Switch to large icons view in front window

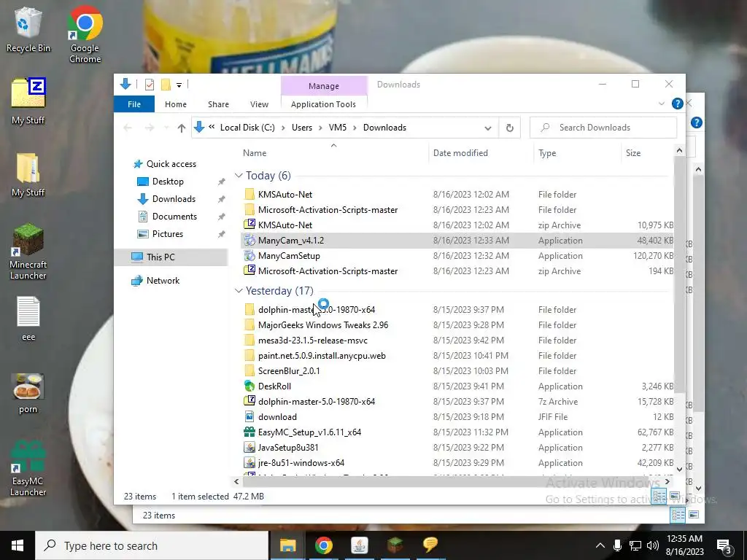(675, 496)
